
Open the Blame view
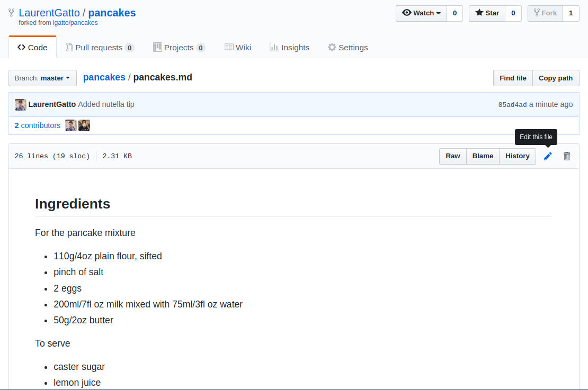tap(482, 156)
